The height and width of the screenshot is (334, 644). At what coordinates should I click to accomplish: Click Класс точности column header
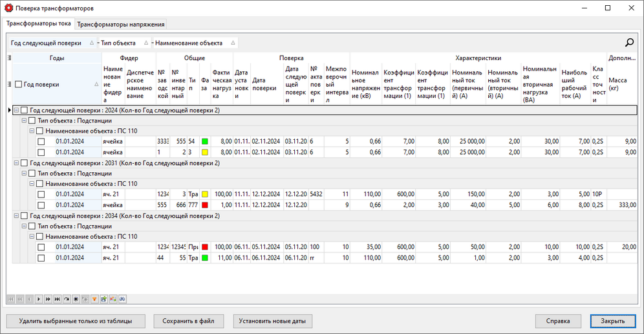tap(598, 84)
